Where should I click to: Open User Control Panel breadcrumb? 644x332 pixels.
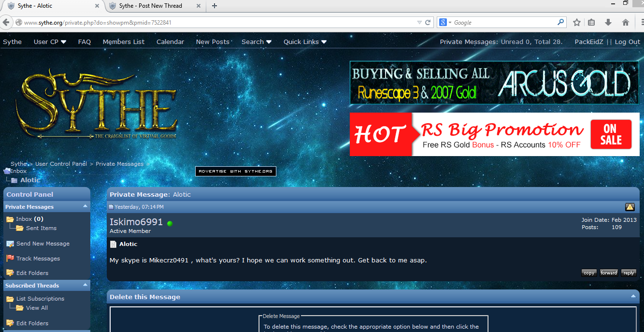pyautogui.click(x=61, y=164)
